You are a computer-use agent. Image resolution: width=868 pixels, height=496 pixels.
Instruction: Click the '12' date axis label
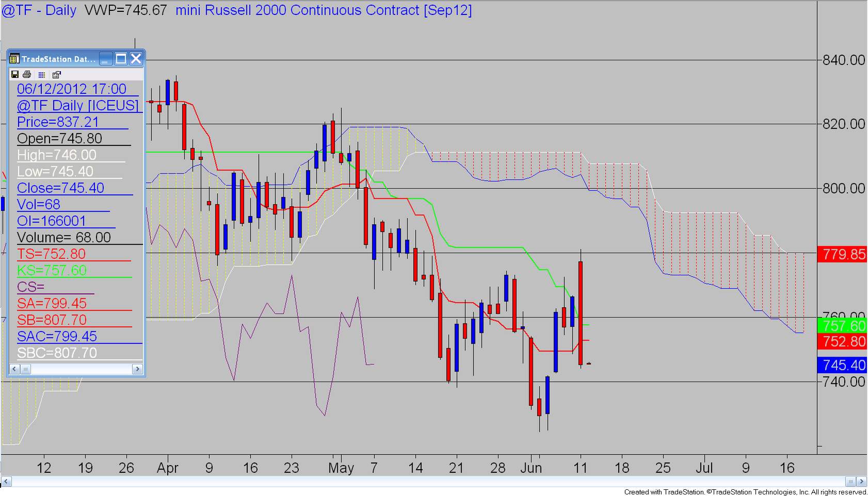[x=44, y=468]
